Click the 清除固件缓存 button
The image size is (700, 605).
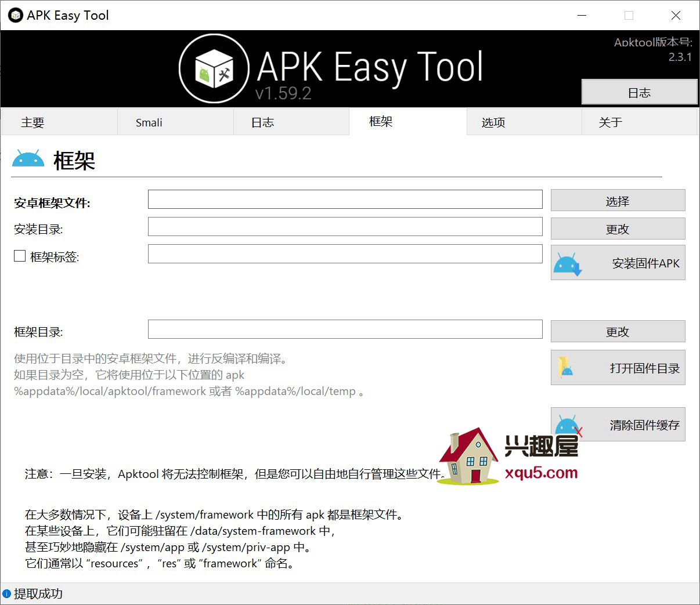[x=618, y=425]
